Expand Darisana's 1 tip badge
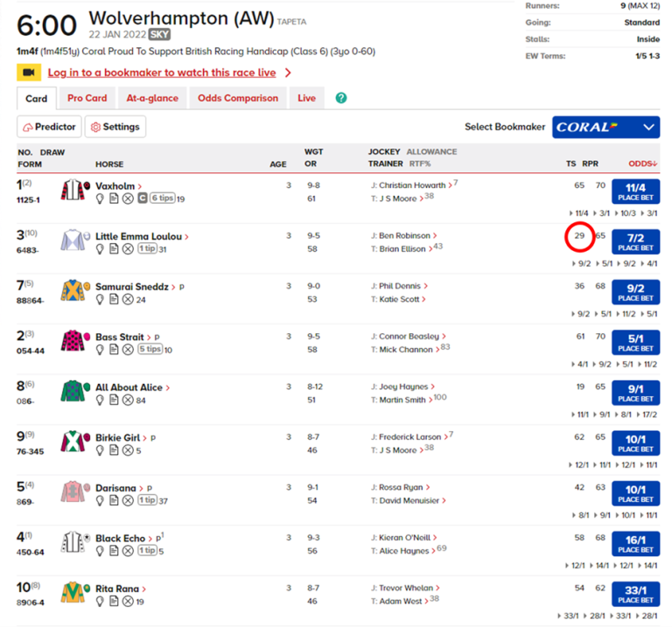This screenshot has height=627, width=672. 147,500
